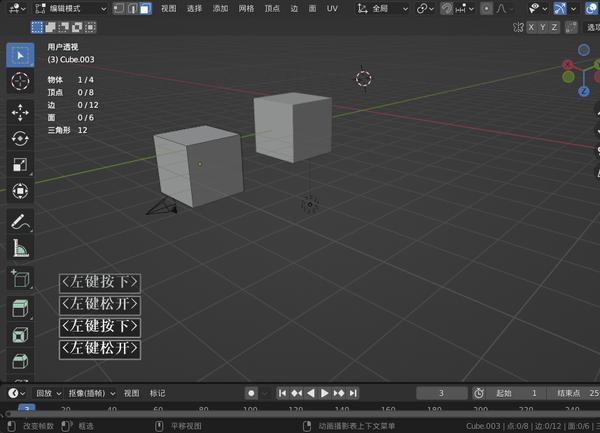The width and height of the screenshot is (600, 433).
Task: Expand the gizmo settings arrow
Action: pyautogui.click(x=573, y=8)
